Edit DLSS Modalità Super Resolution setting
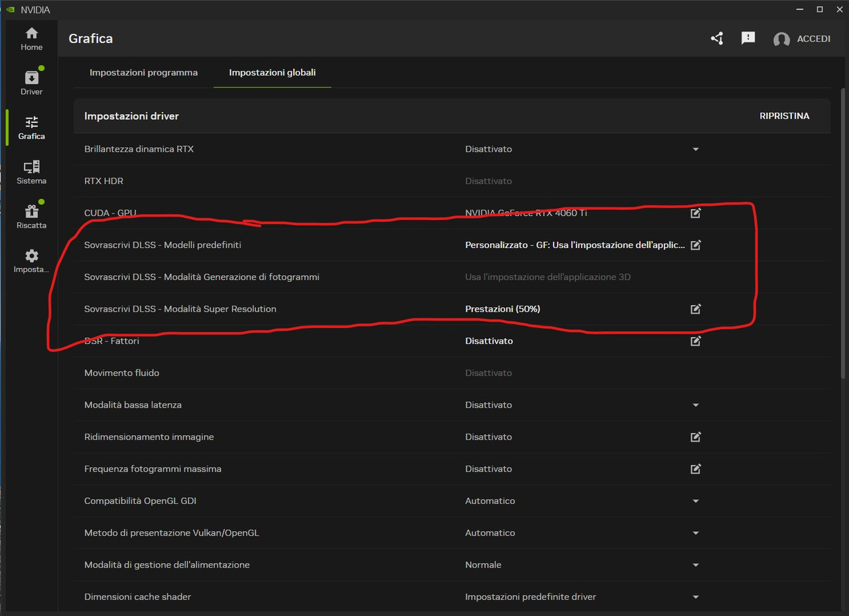This screenshot has height=616, width=849. 695,309
